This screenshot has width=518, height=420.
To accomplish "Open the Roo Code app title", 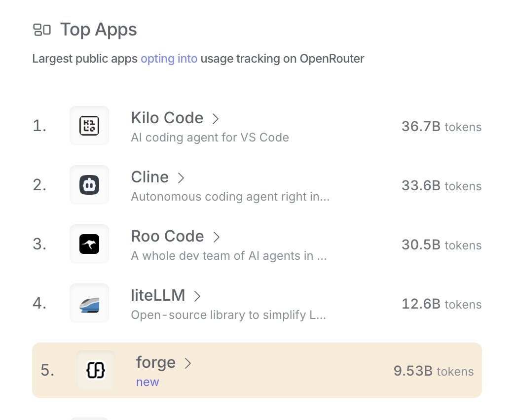I will tap(167, 236).
